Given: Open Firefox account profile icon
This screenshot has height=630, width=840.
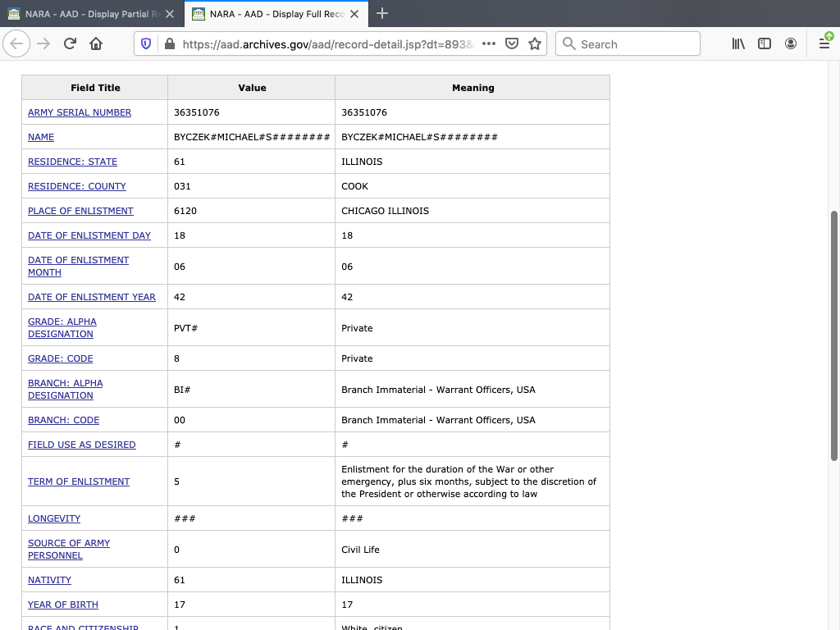Looking at the screenshot, I should tap(791, 44).
